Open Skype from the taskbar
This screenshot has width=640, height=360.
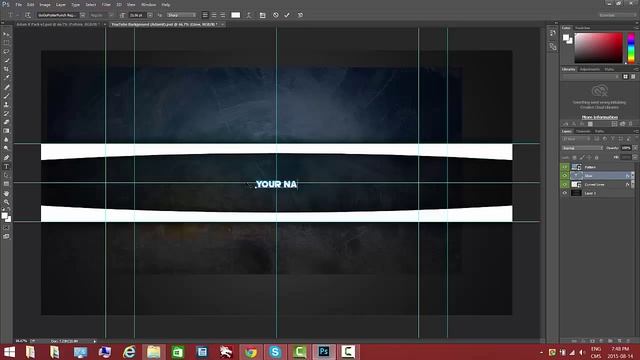click(x=276, y=352)
